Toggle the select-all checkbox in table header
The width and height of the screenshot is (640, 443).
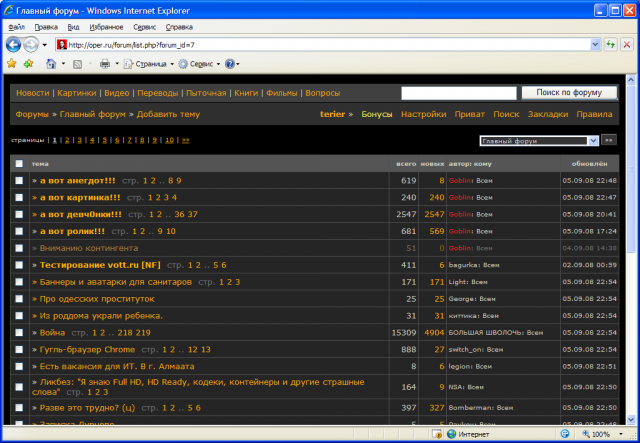pyautogui.click(x=19, y=164)
